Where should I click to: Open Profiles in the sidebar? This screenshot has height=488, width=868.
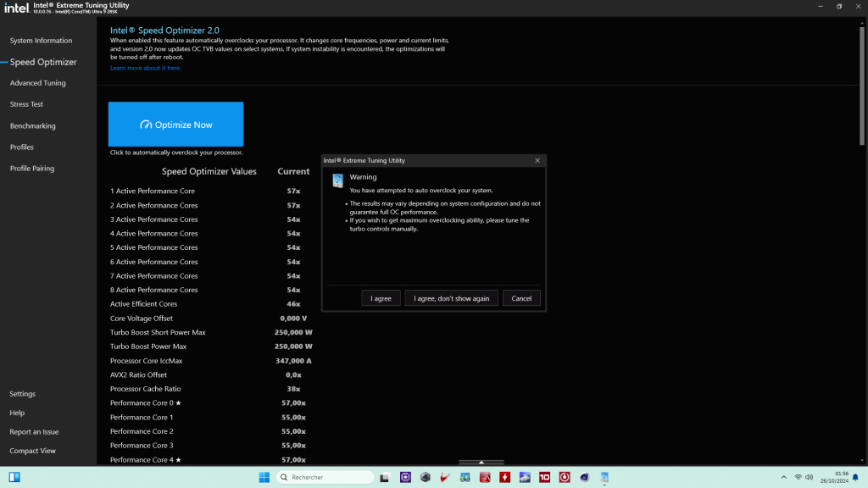coord(21,147)
